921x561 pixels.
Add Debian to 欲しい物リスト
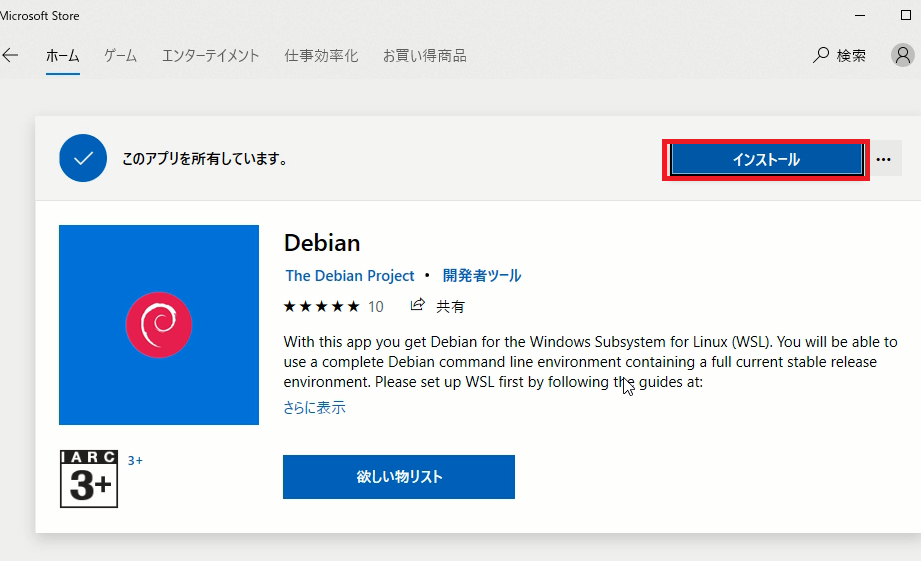[399, 477]
